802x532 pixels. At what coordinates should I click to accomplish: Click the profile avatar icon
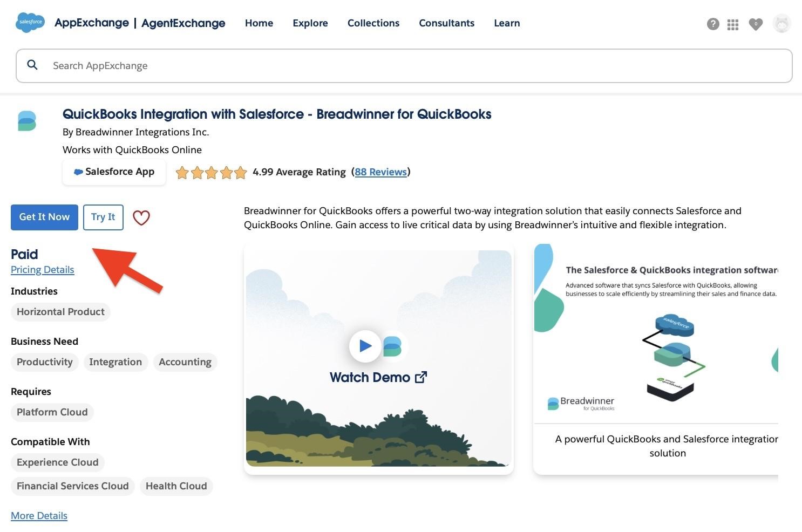tap(781, 23)
